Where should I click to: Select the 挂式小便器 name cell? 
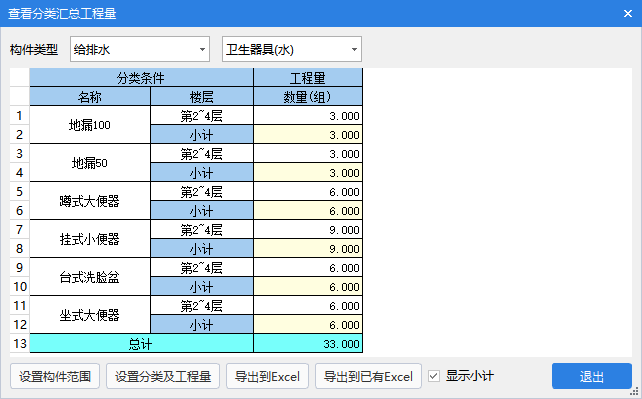point(90,239)
